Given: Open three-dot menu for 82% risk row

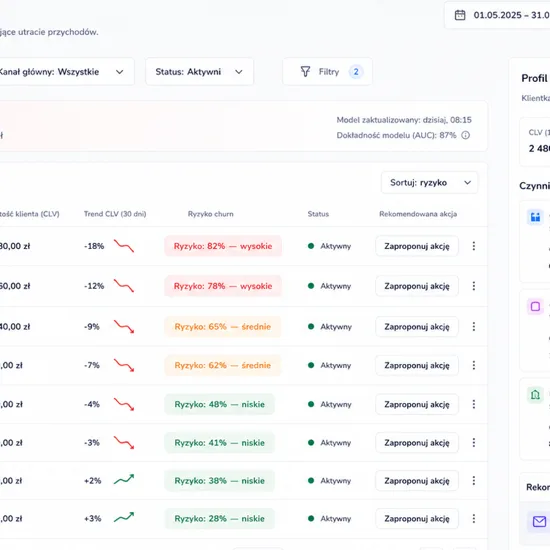Looking at the screenshot, I should [x=474, y=246].
